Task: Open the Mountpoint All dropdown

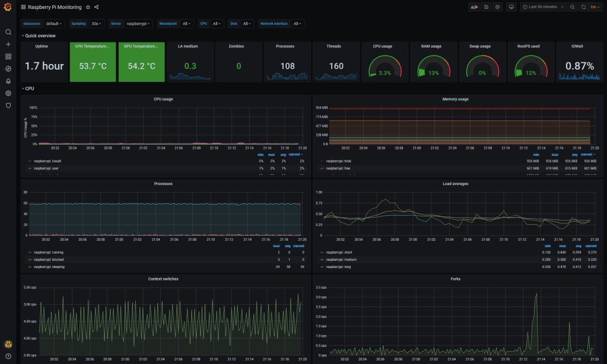Action: pyautogui.click(x=186, y=24)
